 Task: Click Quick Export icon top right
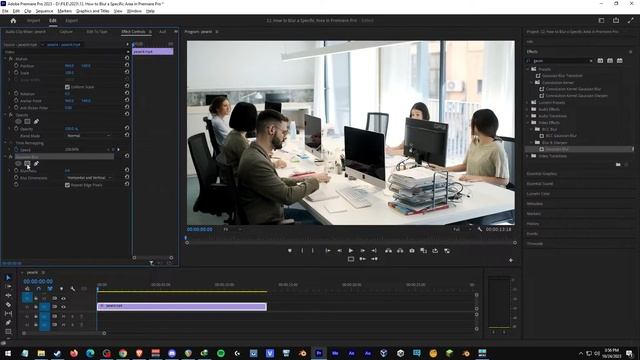616,20
